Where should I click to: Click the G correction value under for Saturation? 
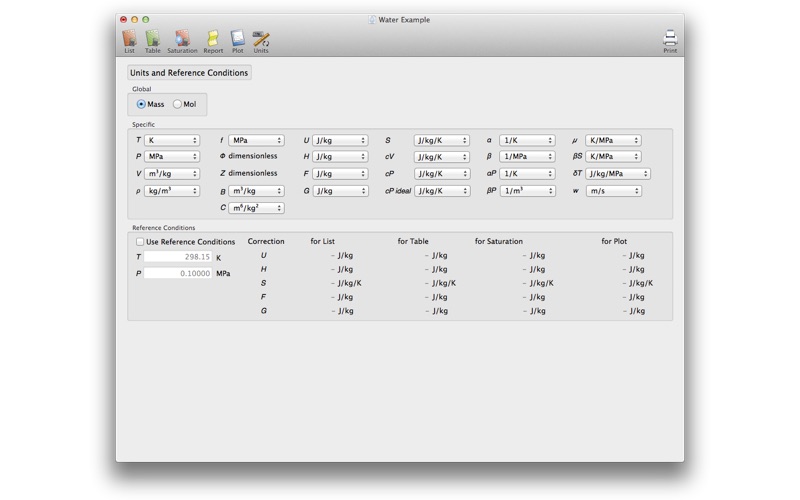click(x=534, y=311)
